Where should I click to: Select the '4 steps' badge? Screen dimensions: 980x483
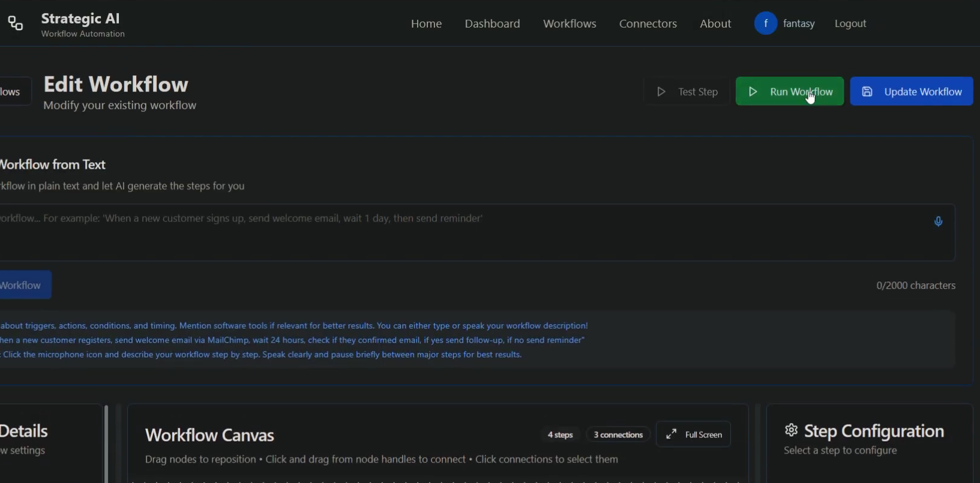tap(560, 434)
